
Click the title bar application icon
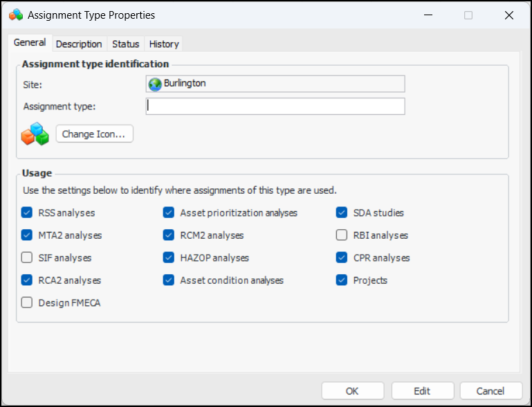click(x=15, y=15)
